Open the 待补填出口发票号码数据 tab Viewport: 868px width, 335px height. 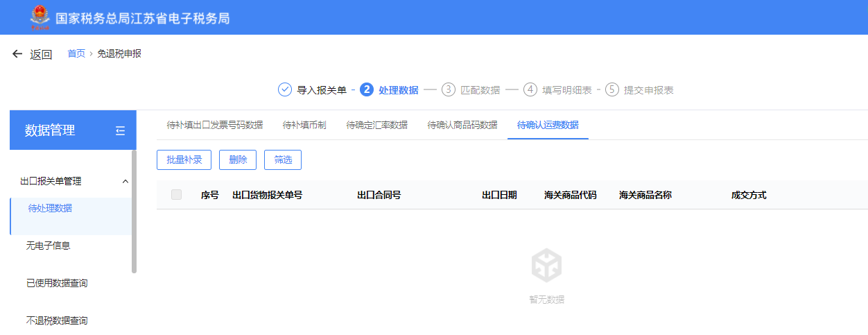[x=215, y=125]
